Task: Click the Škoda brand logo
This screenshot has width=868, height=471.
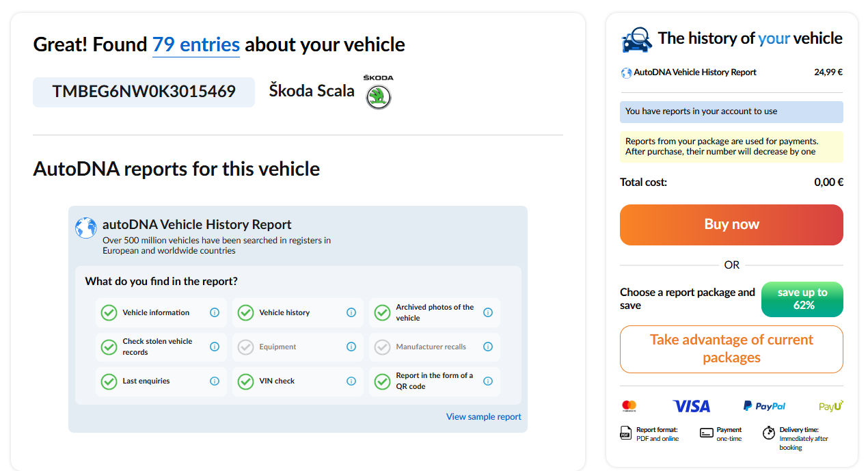Action: [378, 92]
